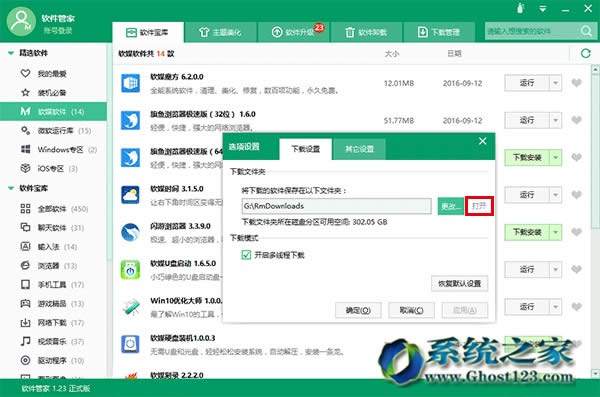Image resolution: width=600 pixels, height=397 pixels.
Task: Collapse the 软件宝库 sidebar section
Action: tap(11, 188)
